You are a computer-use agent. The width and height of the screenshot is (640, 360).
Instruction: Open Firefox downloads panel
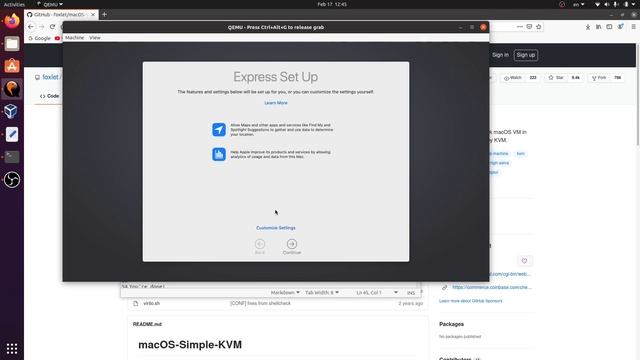(x=588, y=27)
